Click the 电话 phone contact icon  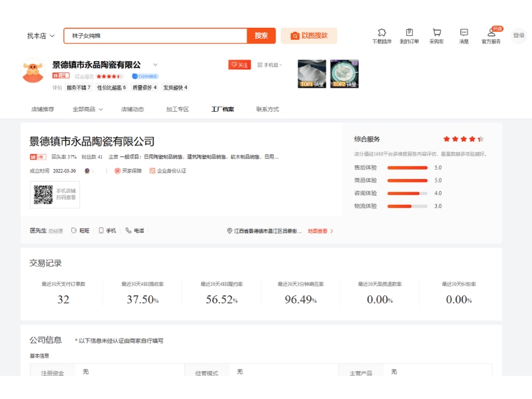point(134,231)
